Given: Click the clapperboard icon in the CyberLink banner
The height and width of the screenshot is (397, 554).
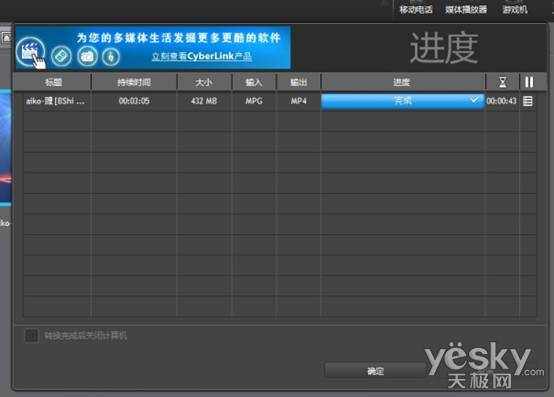Looking at the screenshot, I should [30, 52].
